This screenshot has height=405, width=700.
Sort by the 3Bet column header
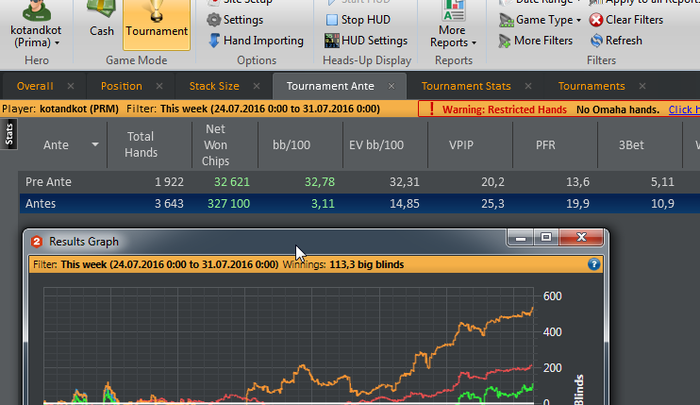631,145
